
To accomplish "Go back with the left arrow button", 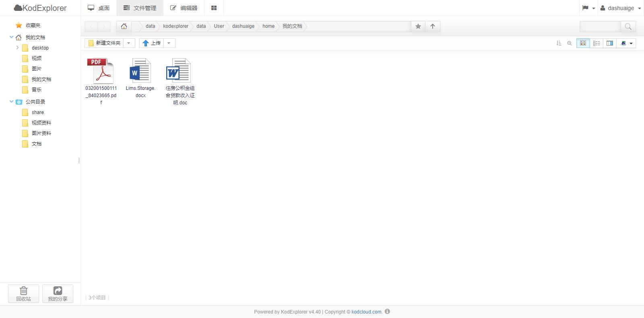I will (91, 27).
